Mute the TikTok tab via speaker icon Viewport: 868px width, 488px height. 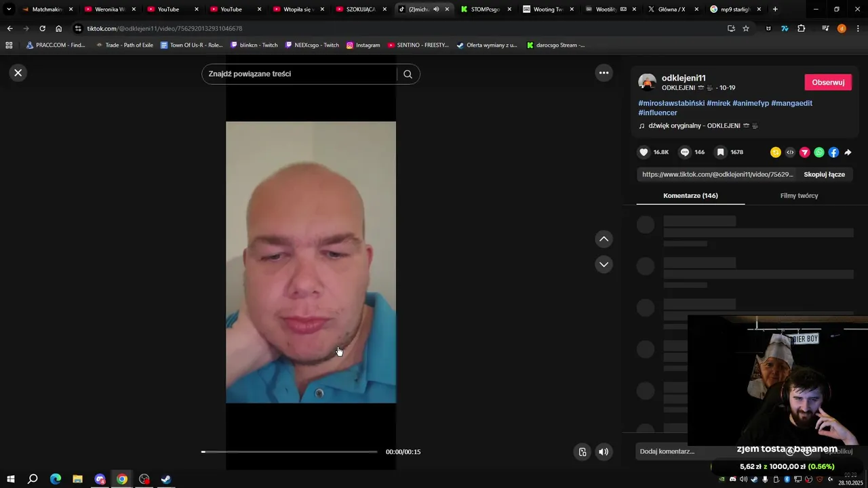click(x=436, y=9)
